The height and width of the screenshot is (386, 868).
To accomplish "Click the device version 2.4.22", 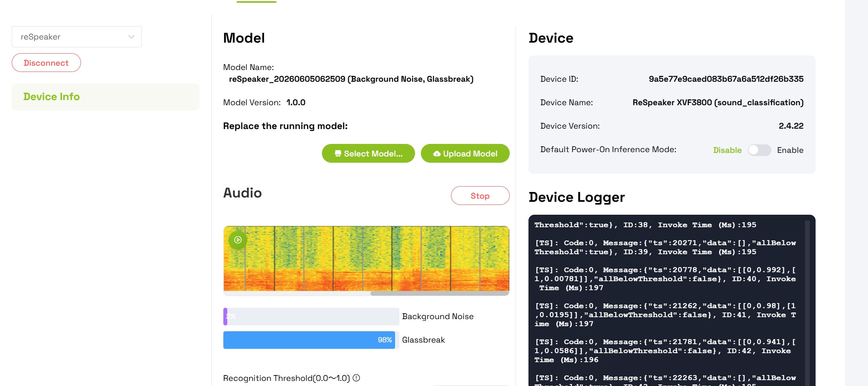I will point(791,126).
